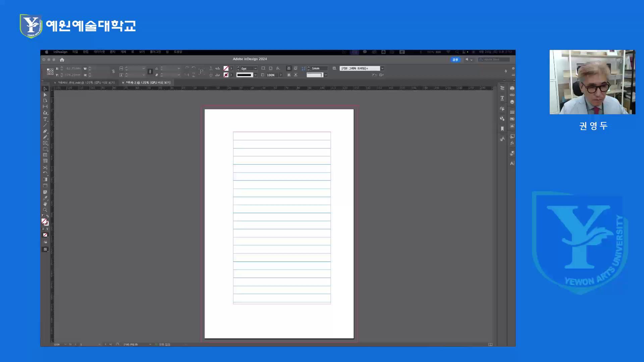Expand the stroke type dropdown

click(255, 75)
